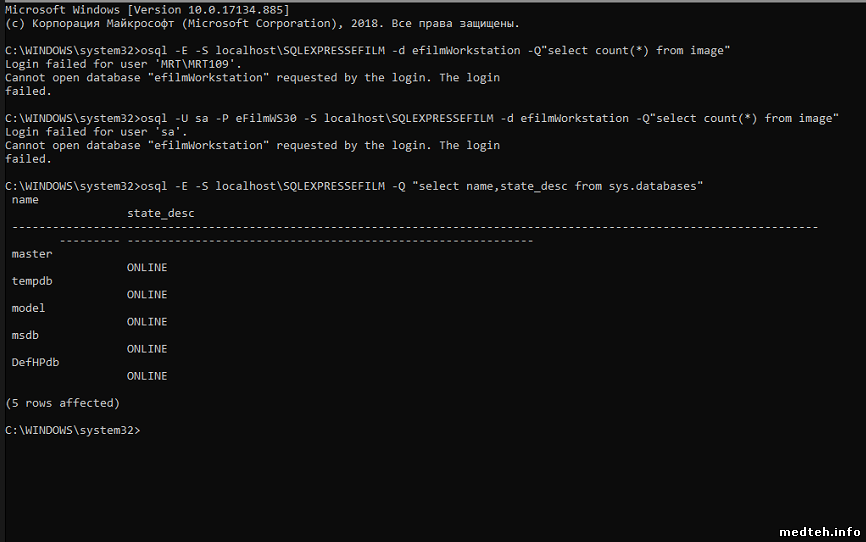The height and width of the screenshot is (542, 866).
Task: Click the ONLINE state under DefHPdb
Action: click(147, 376)
